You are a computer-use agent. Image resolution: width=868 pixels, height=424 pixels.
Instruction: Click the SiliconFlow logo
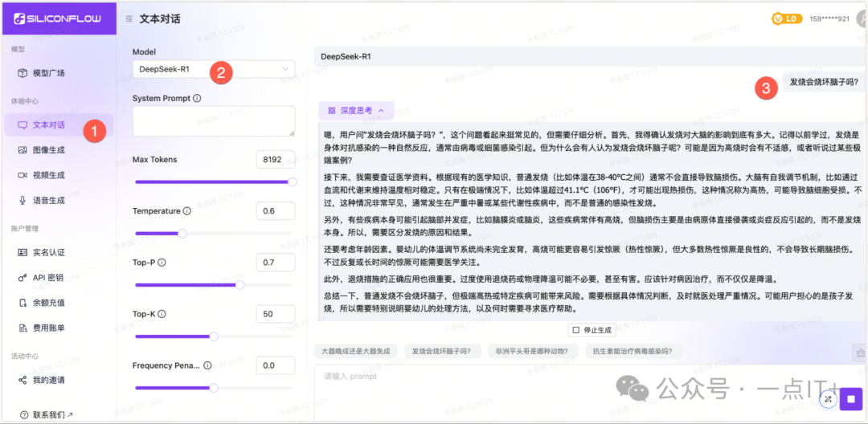tap(58, 18)
